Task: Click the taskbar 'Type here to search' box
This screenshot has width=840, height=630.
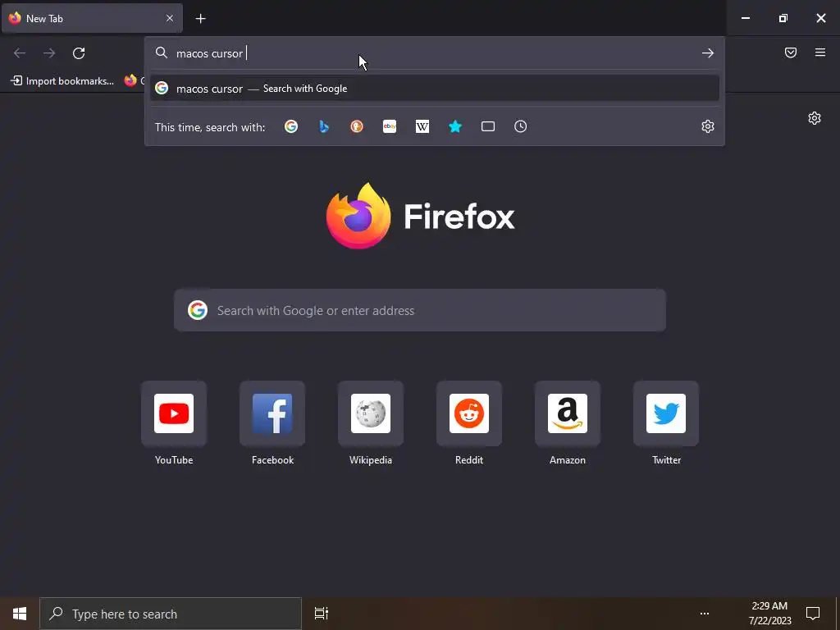Action: tap(171, 614)
